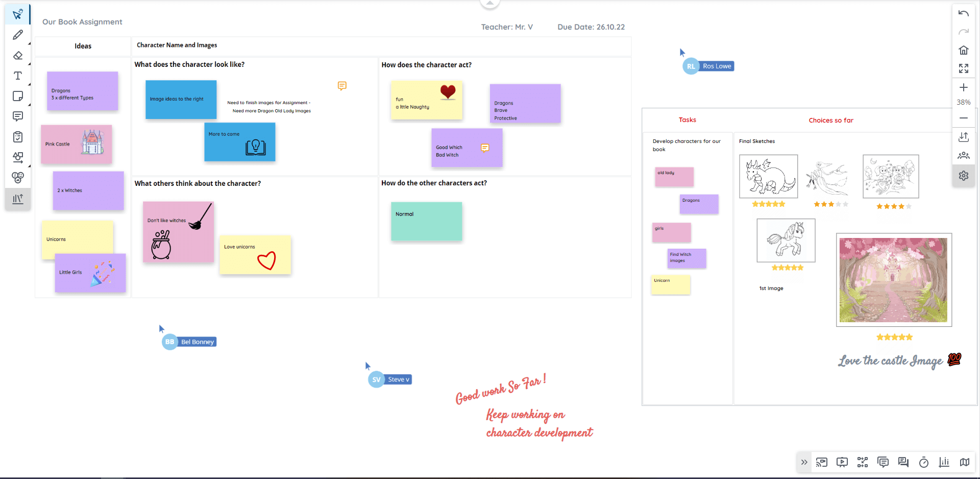The image size is (980, 479).
Task: Open the poll chart icon in bottom toolbar
Action: pyautogui.click(x=944, y=463)
